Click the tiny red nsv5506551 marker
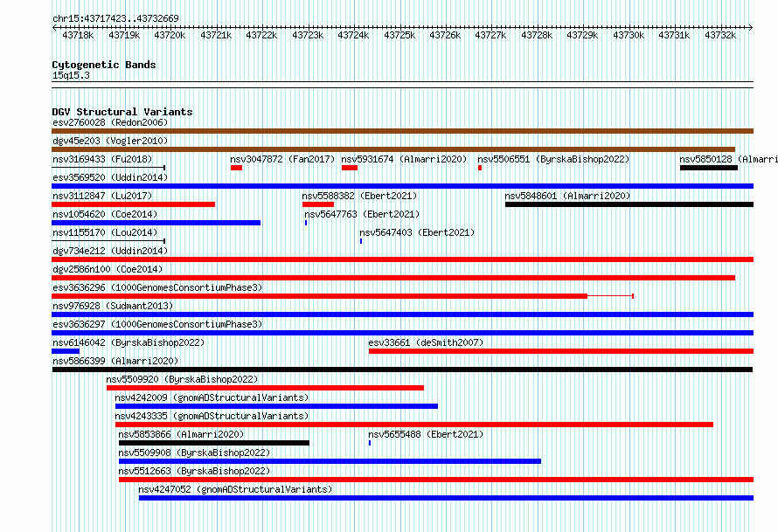 [480, 168]
